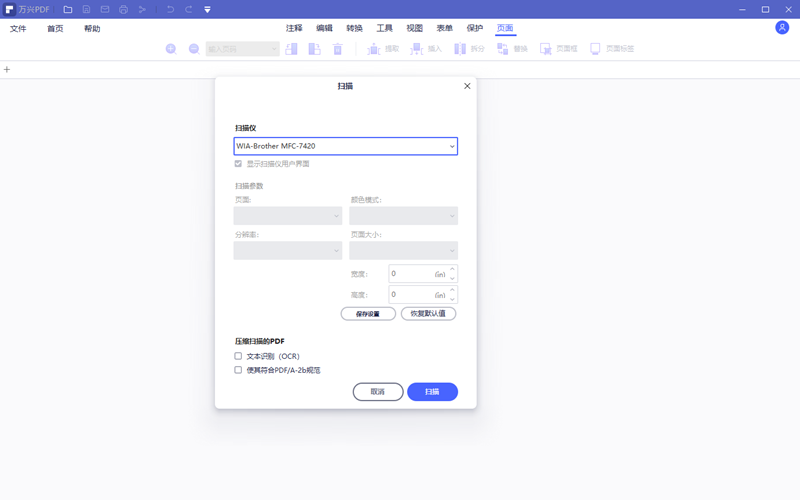Image resolution: width=800 pixels, height=500 pixels.
Task: Increase 宽度 with the up arrow
Action: click(452, 269)
